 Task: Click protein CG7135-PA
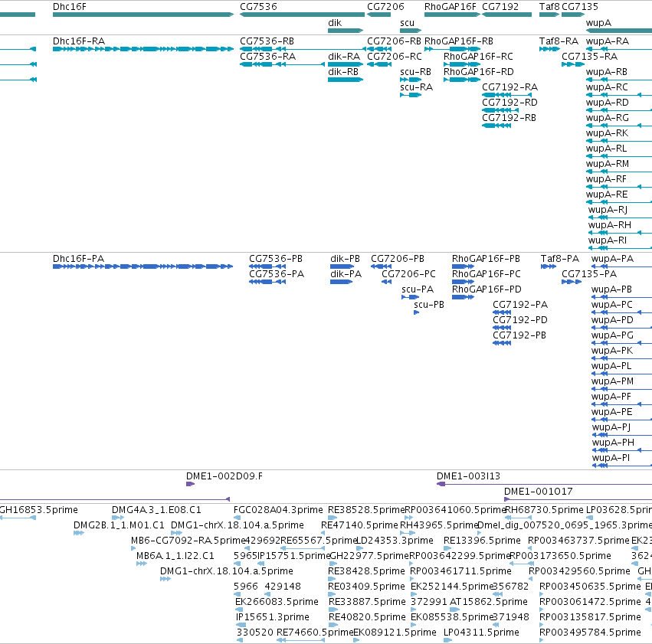[589, 274]
